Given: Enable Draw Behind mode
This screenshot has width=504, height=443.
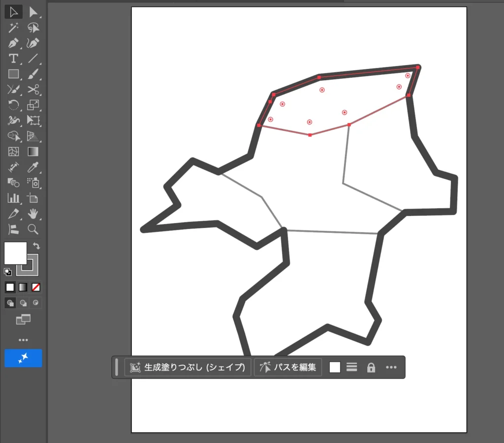Looking at the screenshot, I should [x=23, y=303].
